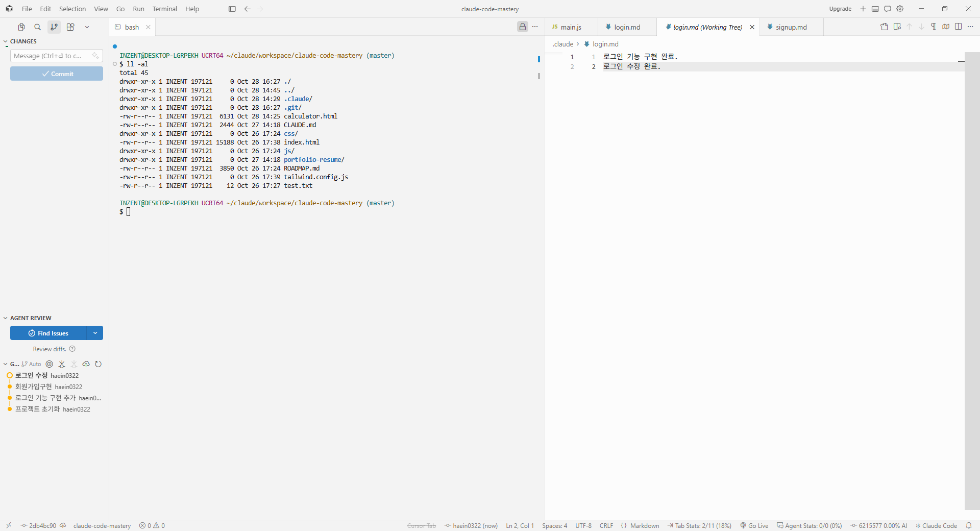This screenshot has height=531, width=980.
Task: Publish branch cloud upload icon
Action: tap(86, 364)
